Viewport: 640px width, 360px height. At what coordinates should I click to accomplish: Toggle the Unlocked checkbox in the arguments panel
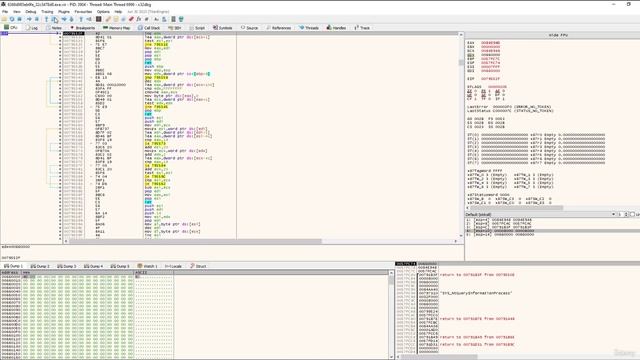[633, 214]
